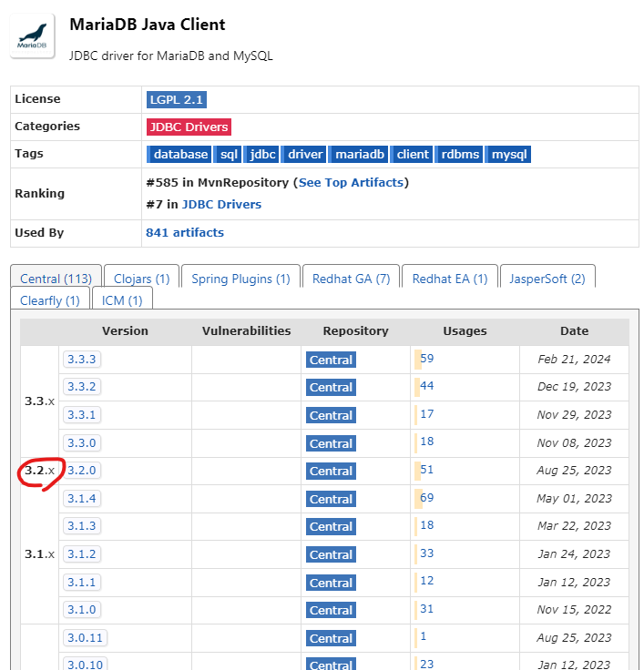Image resolution: width=644 pixels, height=670 pixels.
Task: Open version 3.1.0
Action: (82, 609)
